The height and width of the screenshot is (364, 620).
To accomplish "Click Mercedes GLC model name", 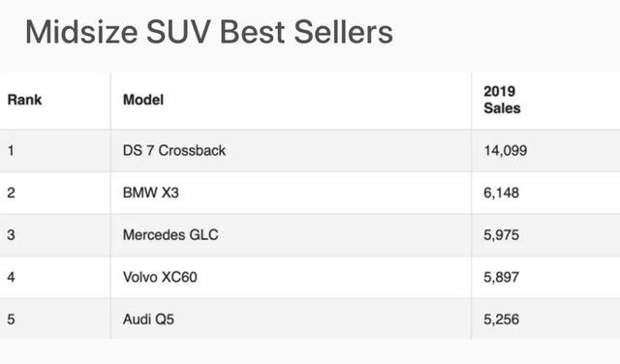I will 170,235.
